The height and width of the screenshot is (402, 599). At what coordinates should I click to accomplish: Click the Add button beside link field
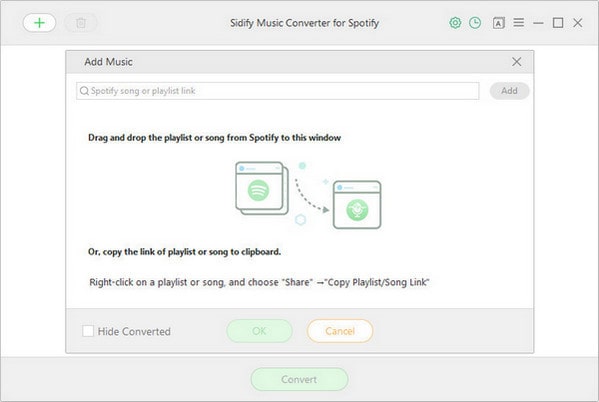tap(509, 91)
